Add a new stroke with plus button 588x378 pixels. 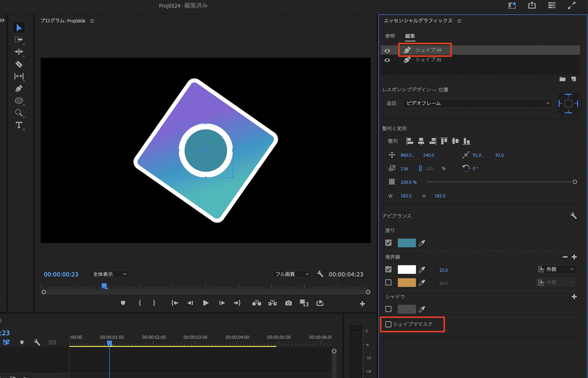point(574,257)
